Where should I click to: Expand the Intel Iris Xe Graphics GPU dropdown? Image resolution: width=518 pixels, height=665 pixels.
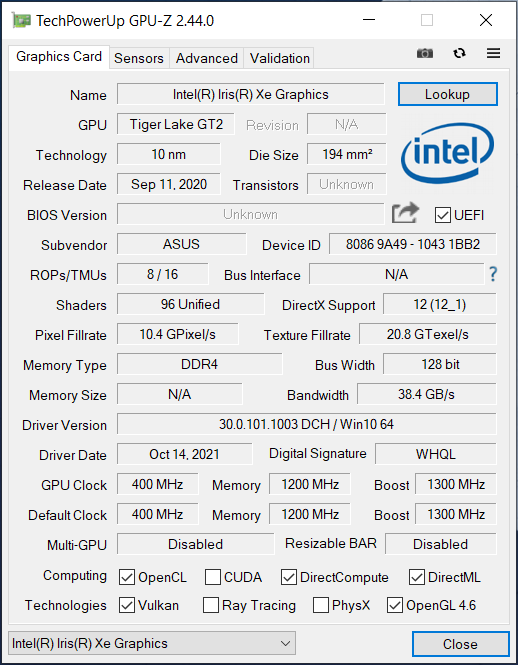click(x=152, y=643)
